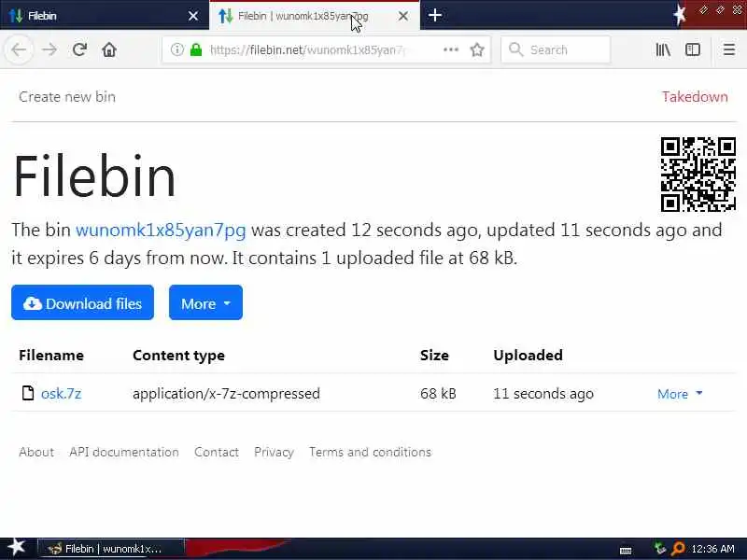
Task: Click the file icon beside osk.7z
Action: click(x=28, y=393)
